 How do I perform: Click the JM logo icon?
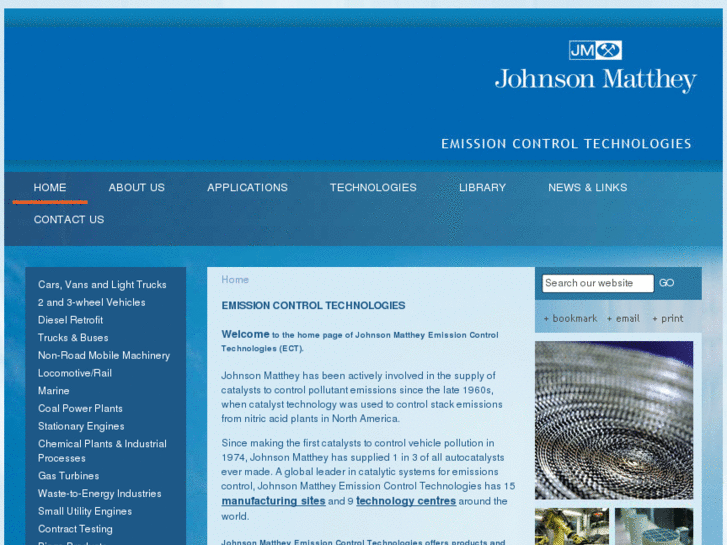(595, 50)
